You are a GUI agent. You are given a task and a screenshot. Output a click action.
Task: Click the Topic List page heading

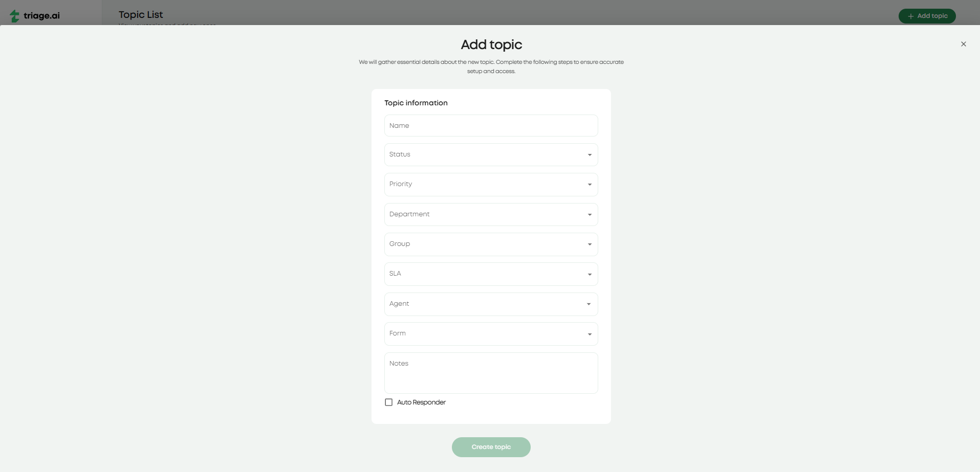coord(141,15)
